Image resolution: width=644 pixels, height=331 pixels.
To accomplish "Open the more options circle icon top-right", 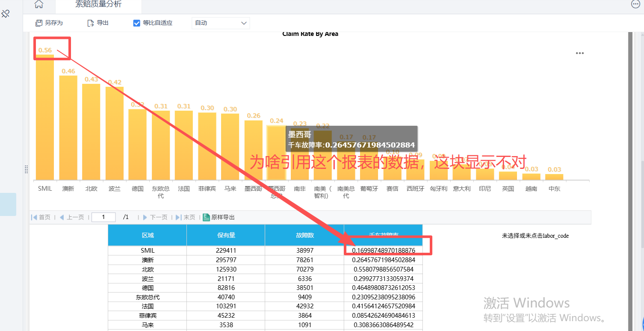I will point(636,4).
